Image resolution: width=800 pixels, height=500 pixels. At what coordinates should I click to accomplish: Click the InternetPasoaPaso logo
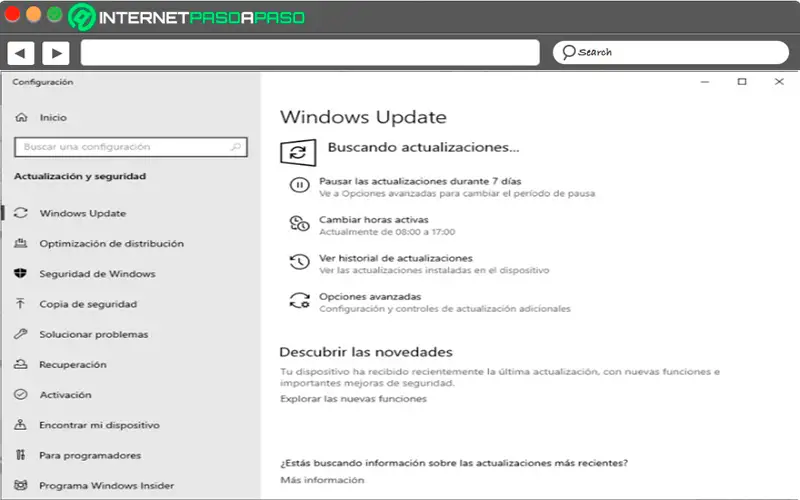(187, 17)
